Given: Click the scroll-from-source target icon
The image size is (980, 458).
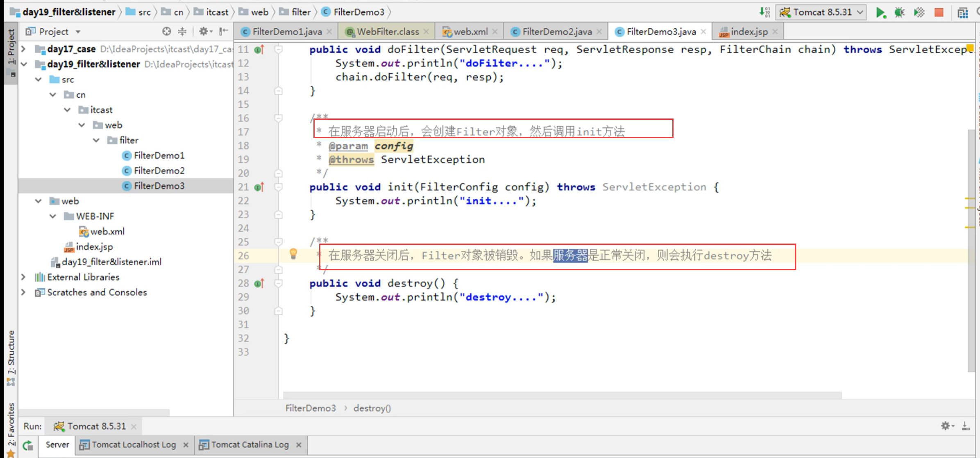Looking at the screenshot, I should click(x=166, y=32).
